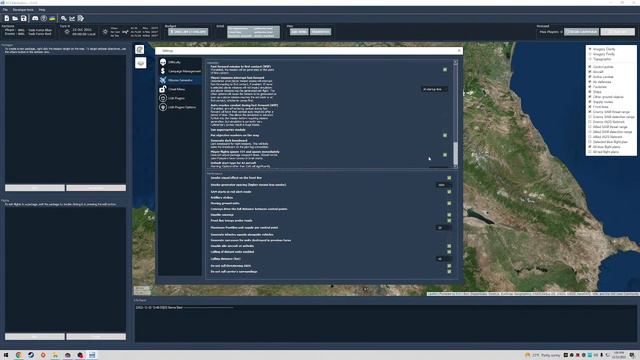Toggle Ships map layer

(590, 92)
